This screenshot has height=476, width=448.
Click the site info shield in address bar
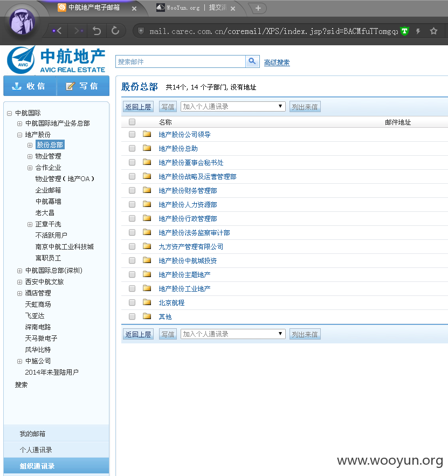[x=141, y=31]
